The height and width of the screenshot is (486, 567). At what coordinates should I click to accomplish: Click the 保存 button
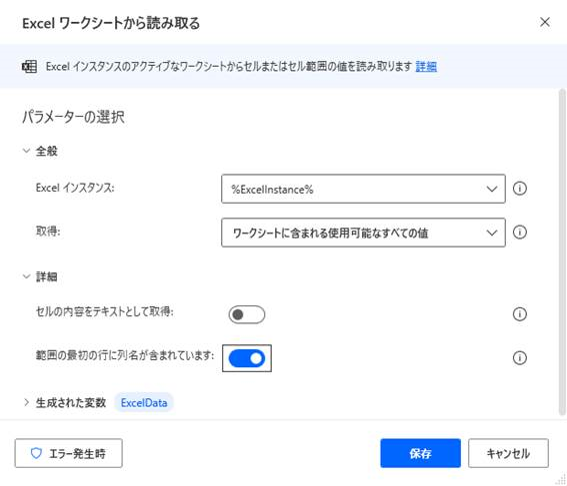pyautogui.click(x=421, y=453)
